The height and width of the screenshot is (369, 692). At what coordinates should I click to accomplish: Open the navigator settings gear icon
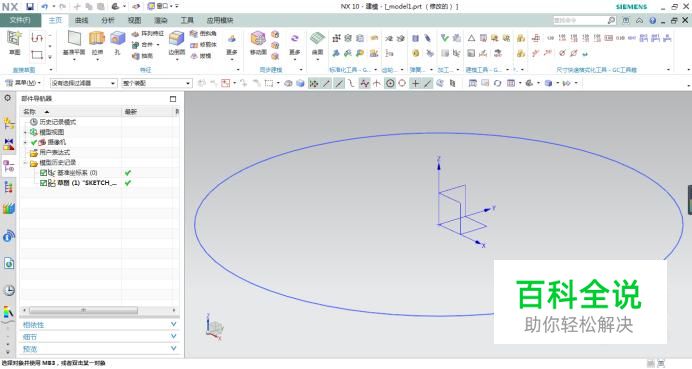point(8,98)
